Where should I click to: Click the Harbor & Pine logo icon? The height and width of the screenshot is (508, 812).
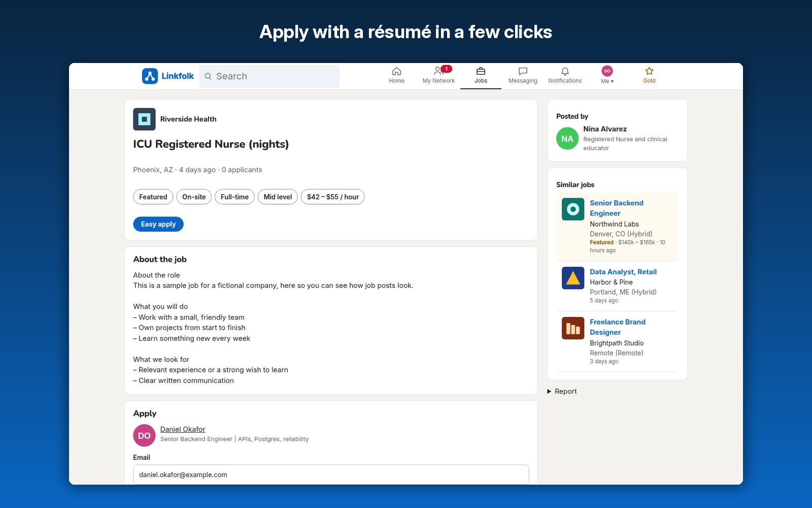coord(573,278)
